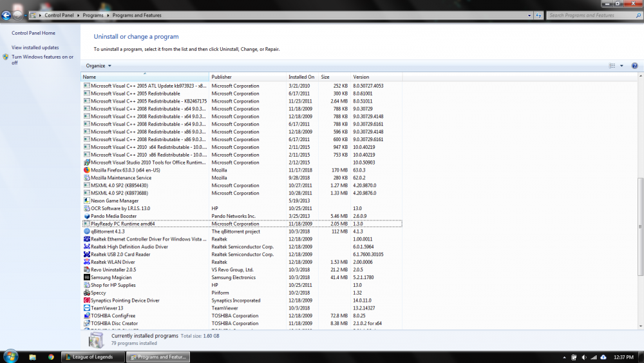Open the help question mark icon
This screenshot has width=644, height=363.
pos(634,66)
